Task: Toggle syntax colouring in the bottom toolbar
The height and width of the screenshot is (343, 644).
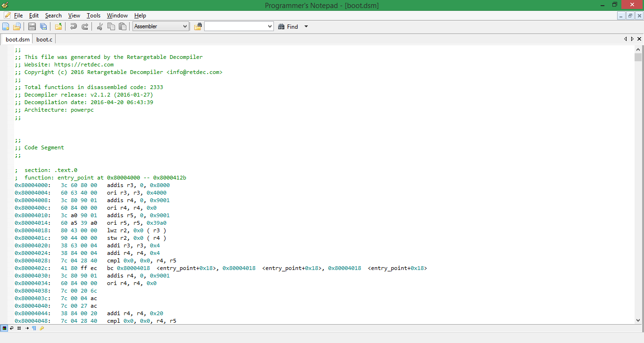Action: [4, 328]
